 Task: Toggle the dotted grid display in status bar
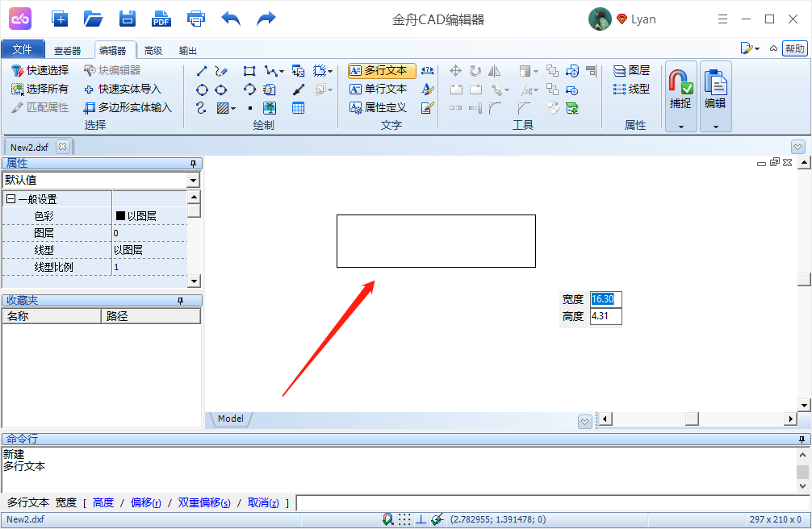click(x=404, y=519)
